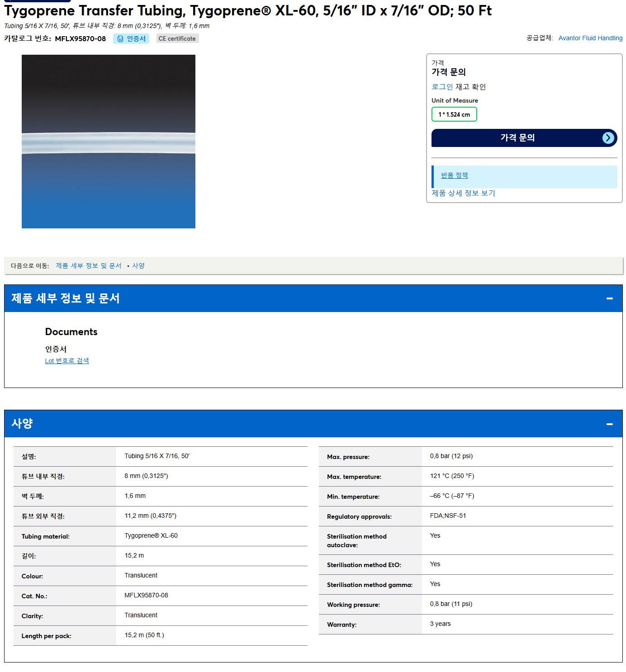
Task: Collapse the 제품 세부 정보 및 문서 section
Action: pyautogui.click(x=609, y=298)
